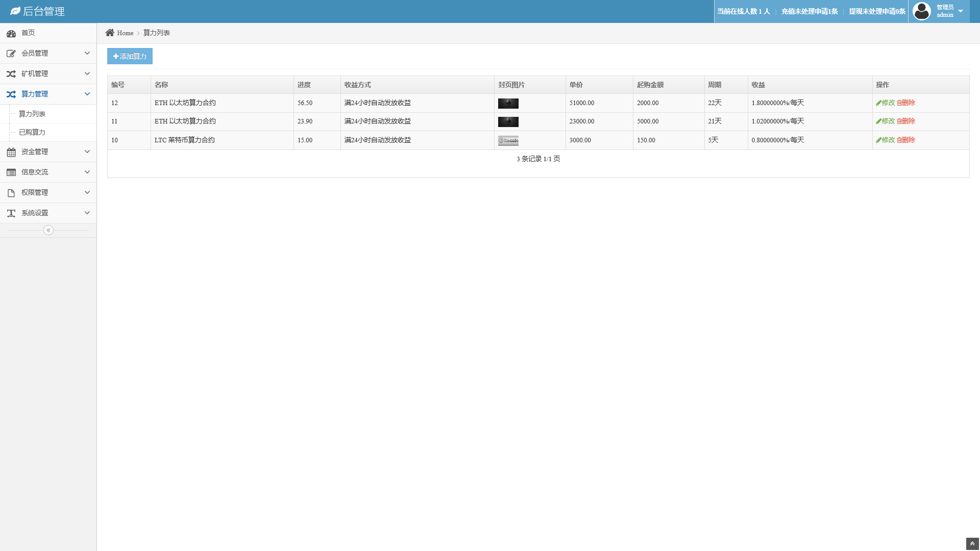The image size is (980, 551).
Task: Click the 后台管理 header title
Action: click(44, 11)
